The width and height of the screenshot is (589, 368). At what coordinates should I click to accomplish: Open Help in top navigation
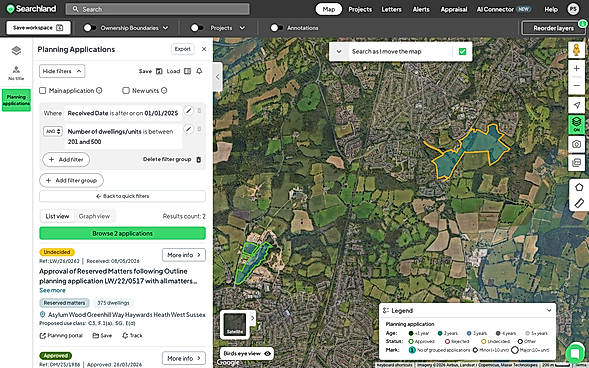pos(551,9)
